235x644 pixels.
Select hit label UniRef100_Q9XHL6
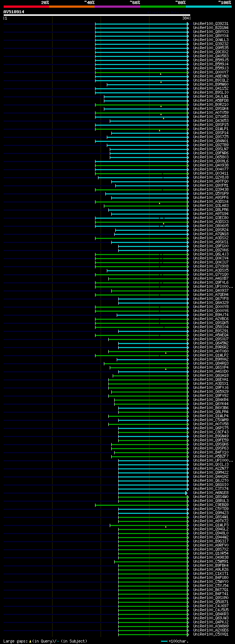[x=211, y=161]
